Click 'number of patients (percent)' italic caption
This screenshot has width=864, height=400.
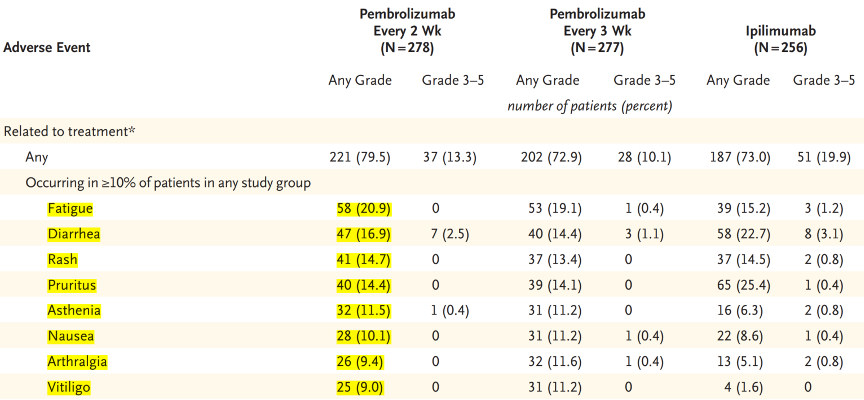589,105
